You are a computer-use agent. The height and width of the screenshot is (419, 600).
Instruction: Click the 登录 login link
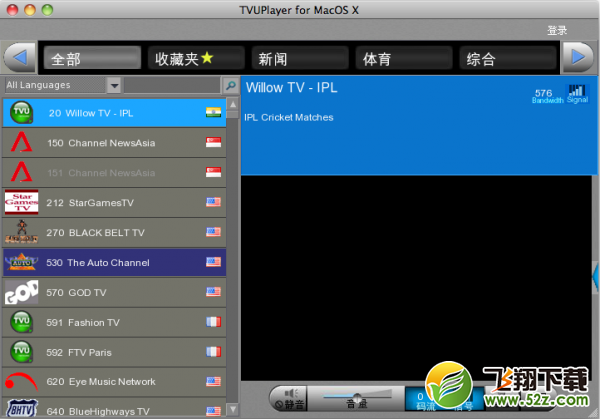(x=557, y=30)
